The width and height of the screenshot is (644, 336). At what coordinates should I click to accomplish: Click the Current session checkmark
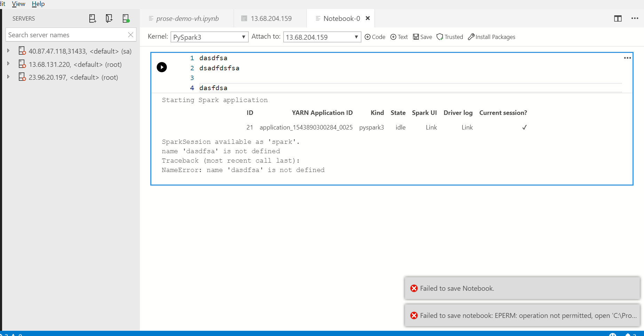[524, 127]
